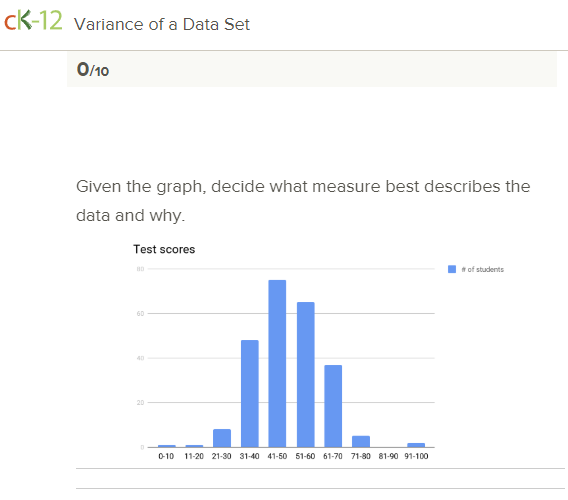This screenshot has width=568, height=500.
Task: Click the 0/10 score indicator
Action: (93, 69)
